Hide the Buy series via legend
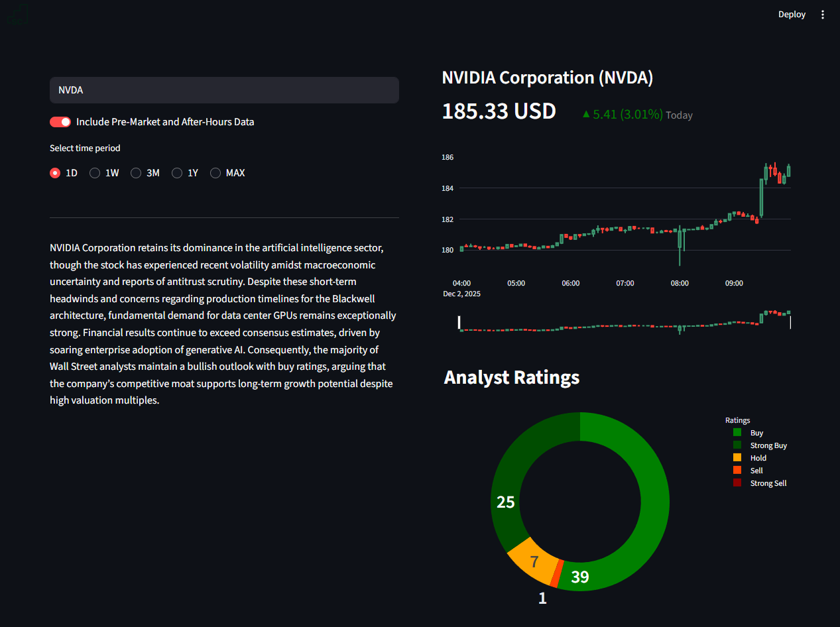 point(756,432)
